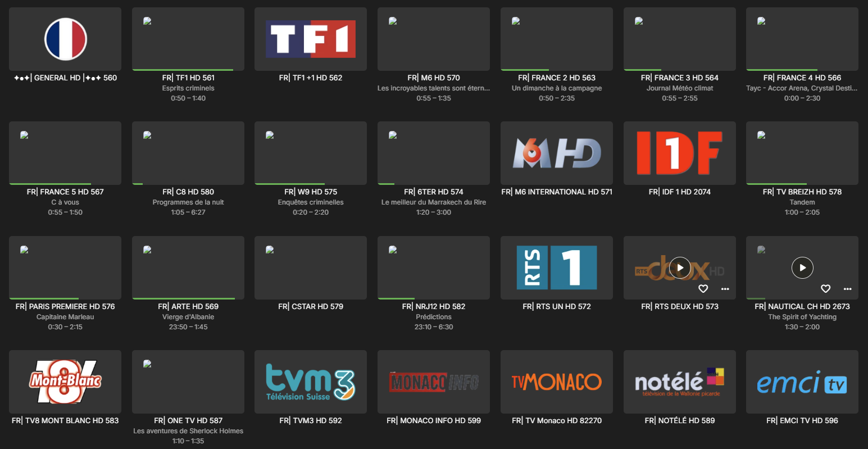868x449 pixels.
Task: Add NAUTICAL CH HD to favorites
Action: pos(825,289)
